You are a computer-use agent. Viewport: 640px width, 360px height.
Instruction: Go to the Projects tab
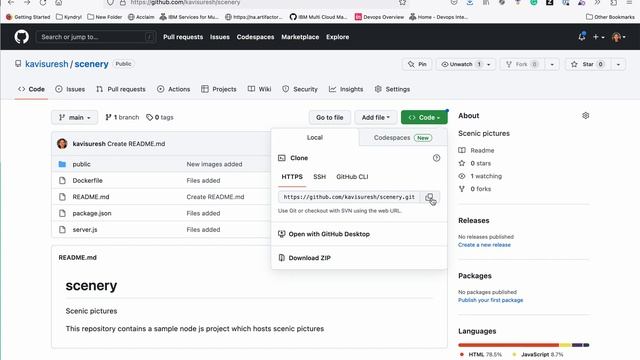[219, 89]
